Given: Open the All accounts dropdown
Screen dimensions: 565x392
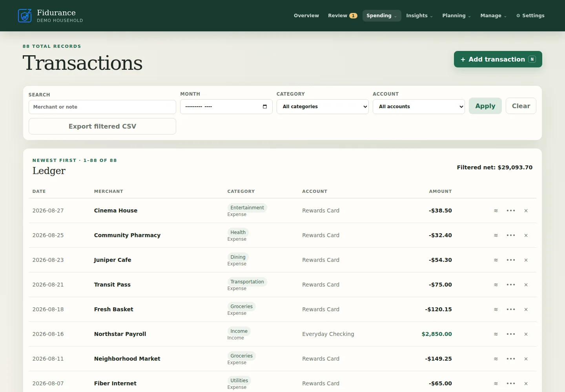Looking at the screenshot, I should point(419,107).
